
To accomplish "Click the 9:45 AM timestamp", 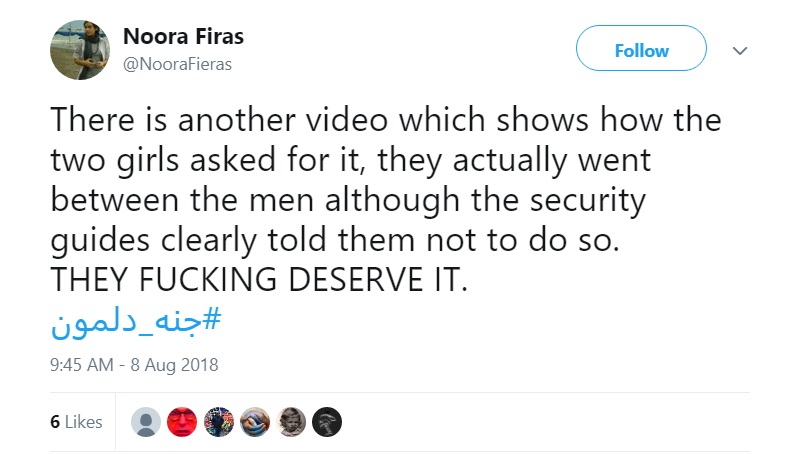I will (82, 365).
